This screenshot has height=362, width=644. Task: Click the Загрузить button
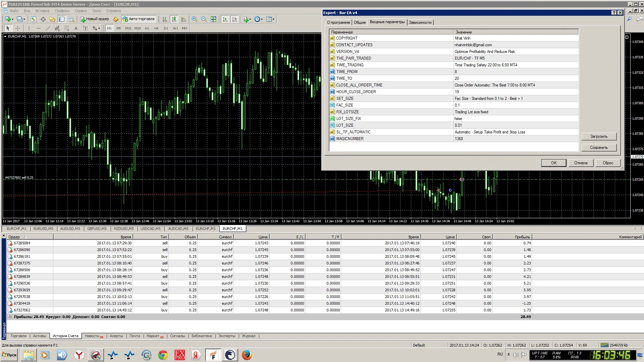(599, 136)
